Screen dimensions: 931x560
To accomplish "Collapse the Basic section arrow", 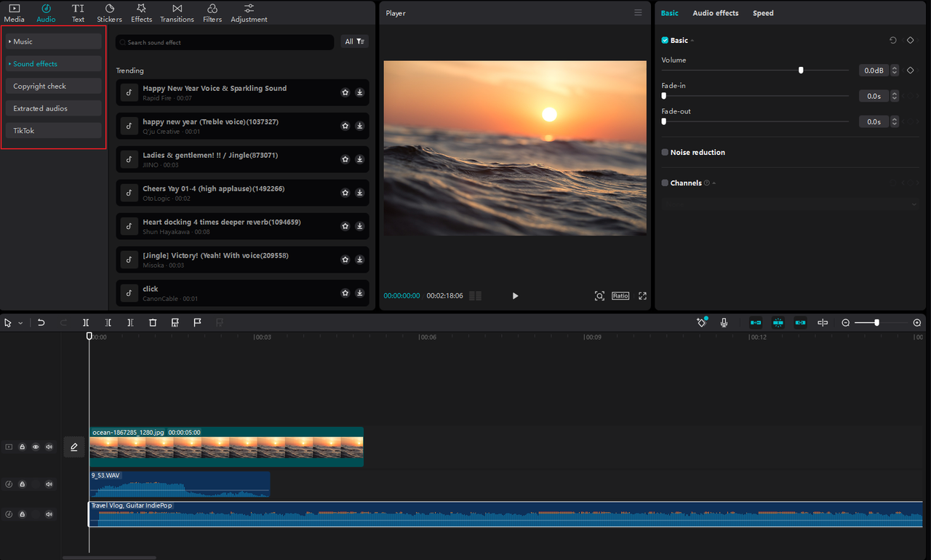I will coord(692,41).
